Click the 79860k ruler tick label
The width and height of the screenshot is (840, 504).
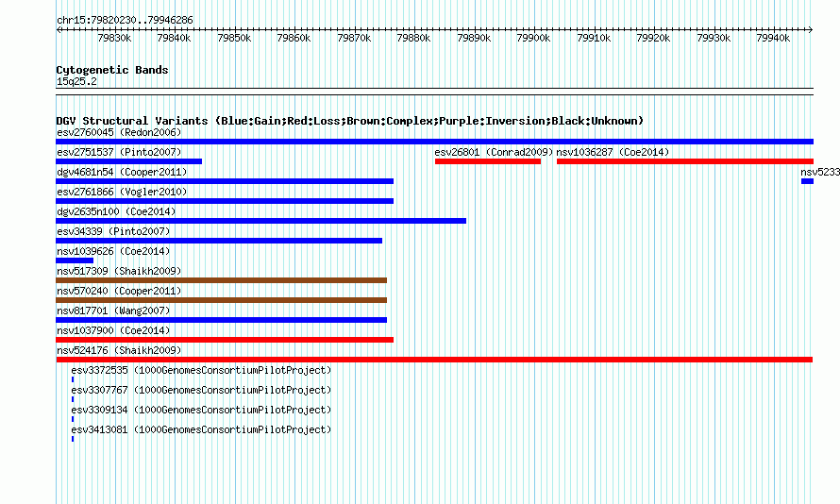(x=294, y=38)
